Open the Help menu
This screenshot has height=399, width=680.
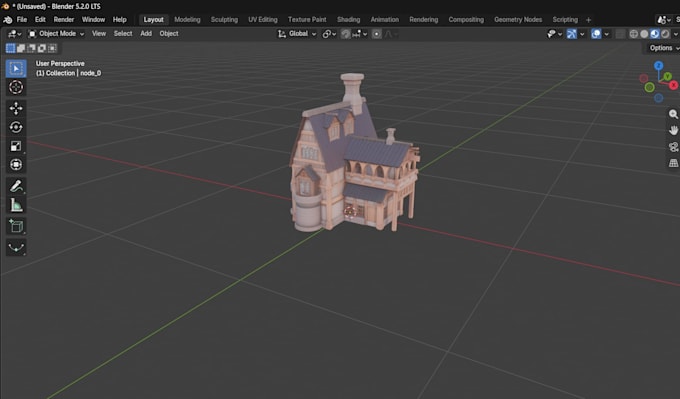pyautogui.click(x=120, y=20)
